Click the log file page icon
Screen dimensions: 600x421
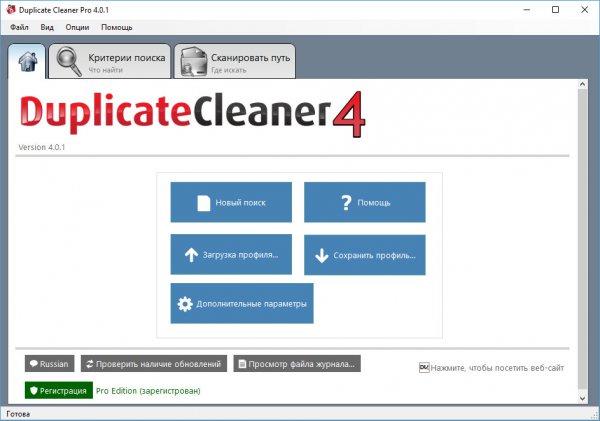[242, 364]
